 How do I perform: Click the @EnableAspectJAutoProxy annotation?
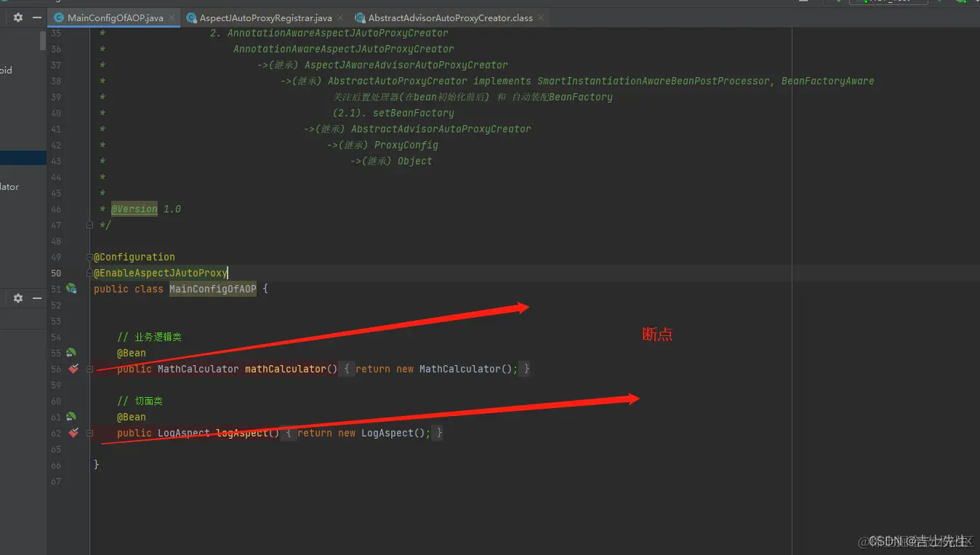[x=161, y=273]
